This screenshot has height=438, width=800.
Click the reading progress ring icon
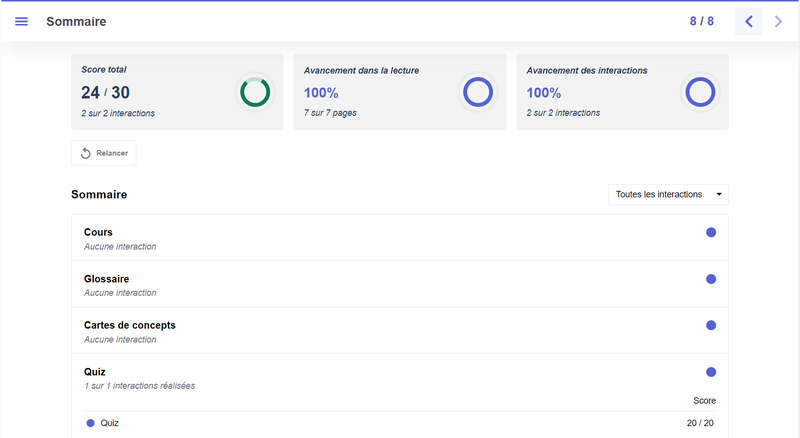tap(478, 92)
